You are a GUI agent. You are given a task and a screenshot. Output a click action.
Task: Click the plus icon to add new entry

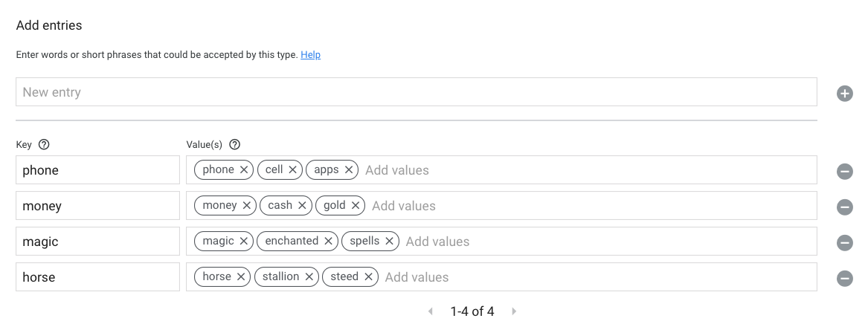pyautogui.click(x=844, y=94)
